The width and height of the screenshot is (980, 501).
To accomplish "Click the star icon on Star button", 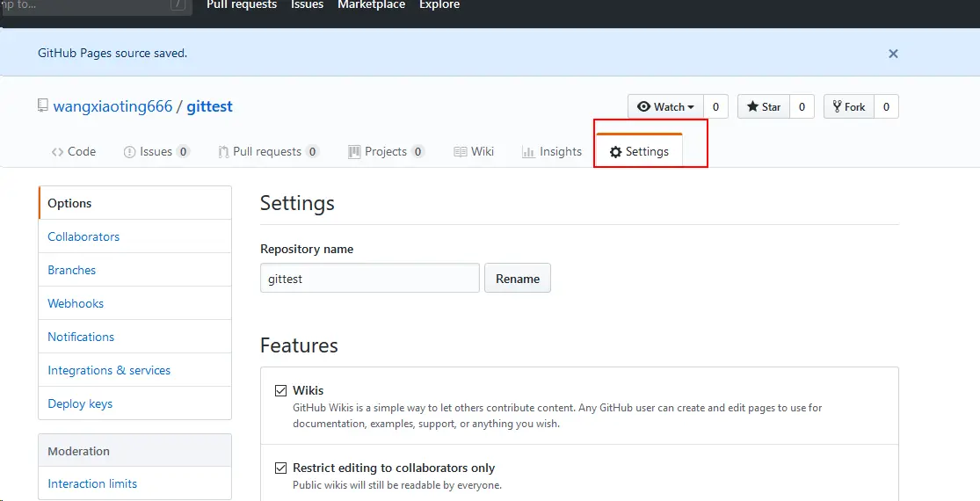I will (752, 107).
